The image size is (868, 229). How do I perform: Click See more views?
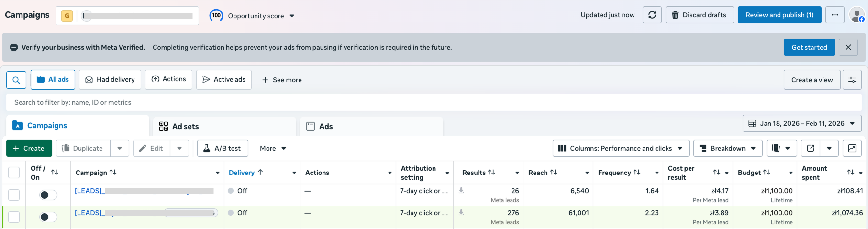[x=282, y=80]
